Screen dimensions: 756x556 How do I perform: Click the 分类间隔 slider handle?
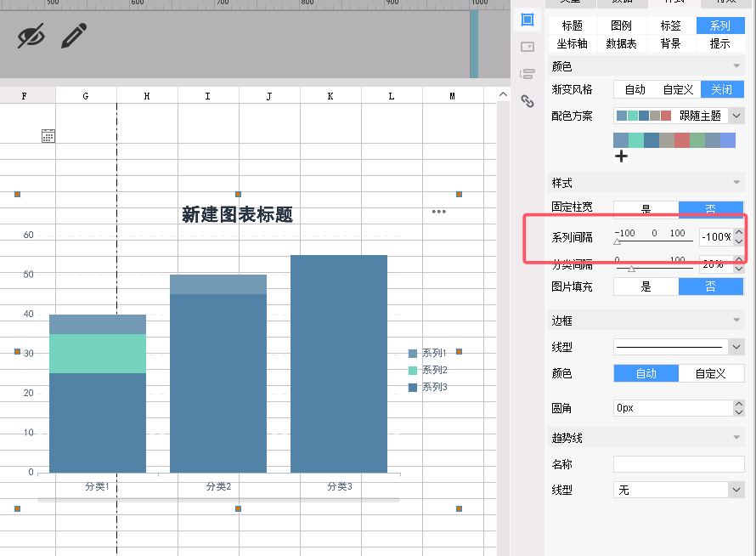pos(631,269)
